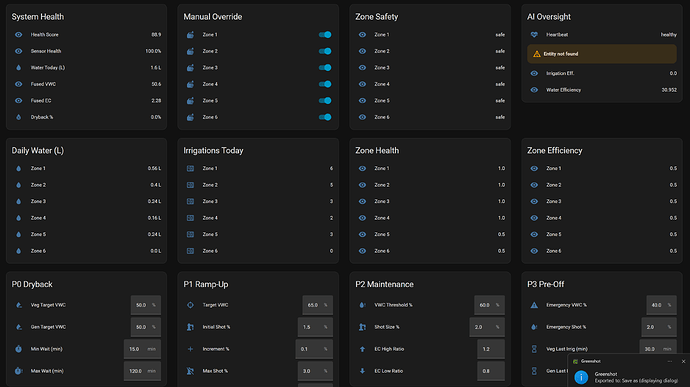Screen dimensions: 690x387
Task: Open the Fused EC entity row
Action: tap(86, 101)
